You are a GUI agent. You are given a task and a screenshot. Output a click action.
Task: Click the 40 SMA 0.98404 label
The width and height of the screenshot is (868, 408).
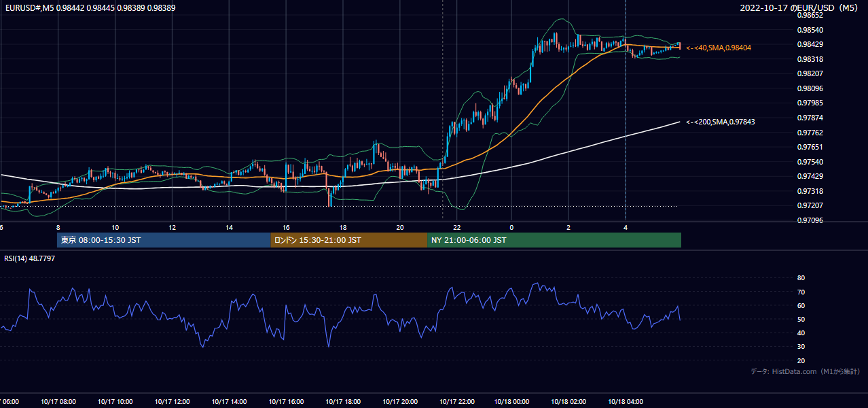coord(719,48)
